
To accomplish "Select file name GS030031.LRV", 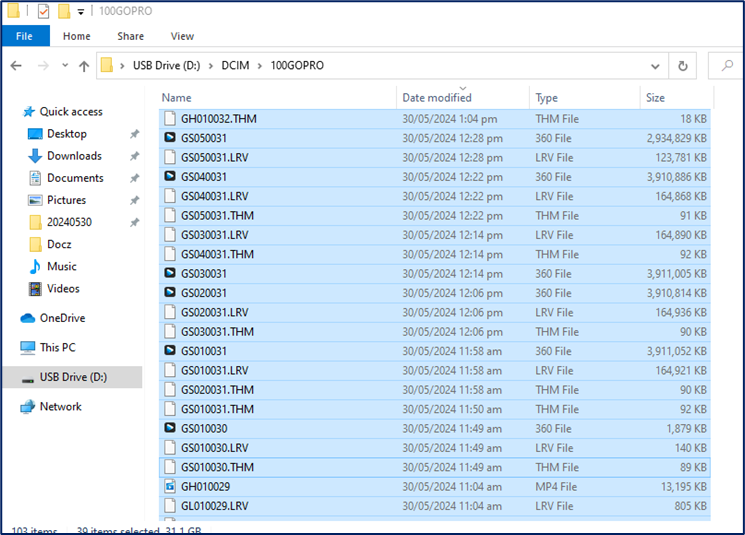I will click(215, 235).
